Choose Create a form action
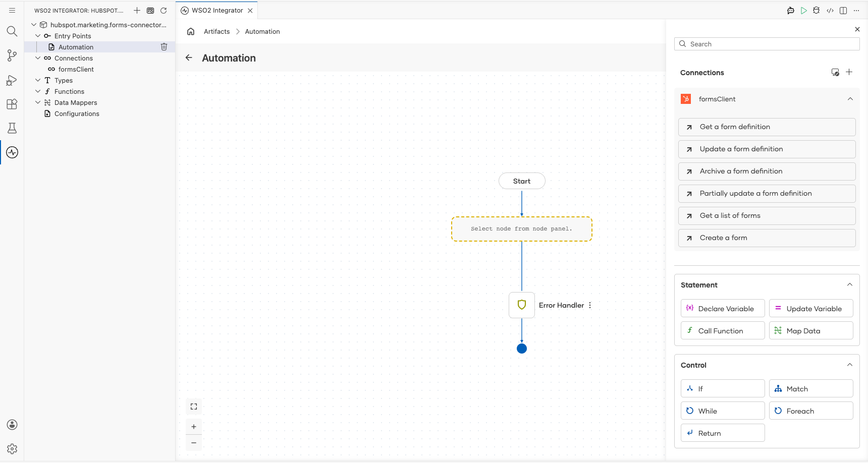 (x=767, y=238)
